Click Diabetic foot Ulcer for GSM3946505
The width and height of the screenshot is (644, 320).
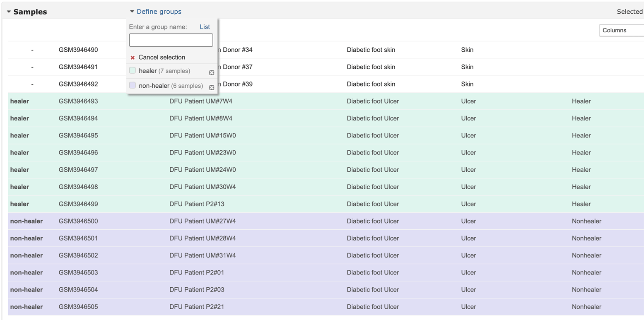click(x=373, y=307)
